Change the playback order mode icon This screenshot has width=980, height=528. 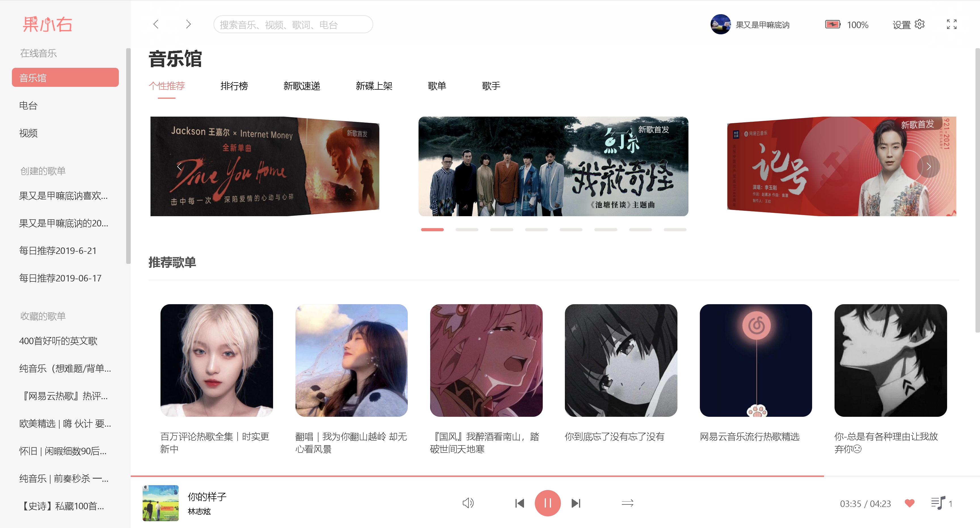(627, 503)
